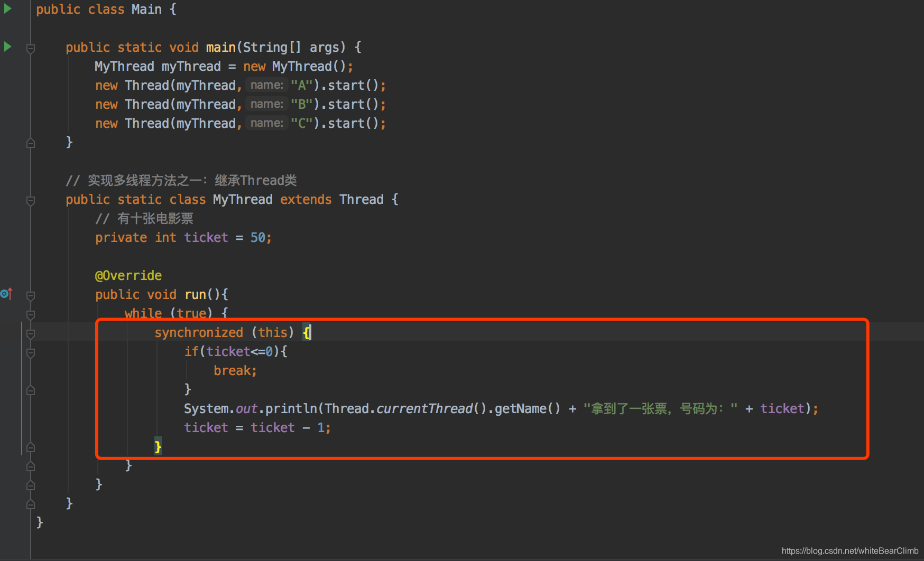Click the highlighted opening brace after synchronized

(x=307, y=333)
